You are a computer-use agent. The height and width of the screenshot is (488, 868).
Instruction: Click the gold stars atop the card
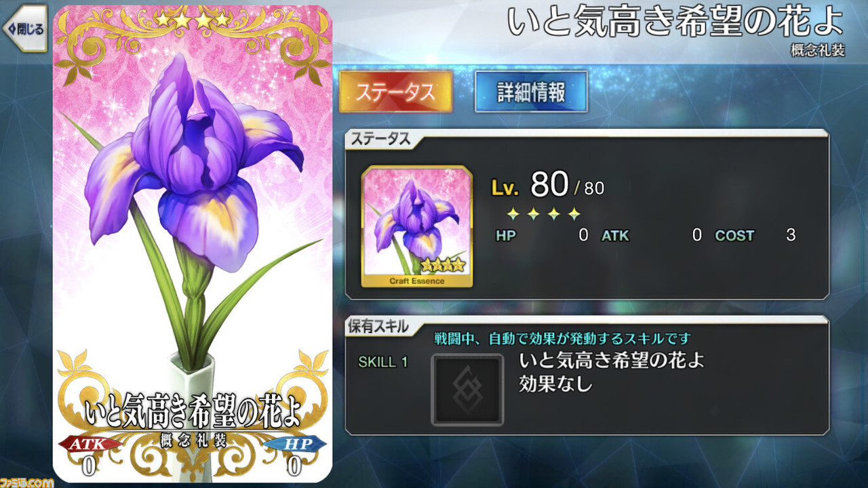(193, 20)
